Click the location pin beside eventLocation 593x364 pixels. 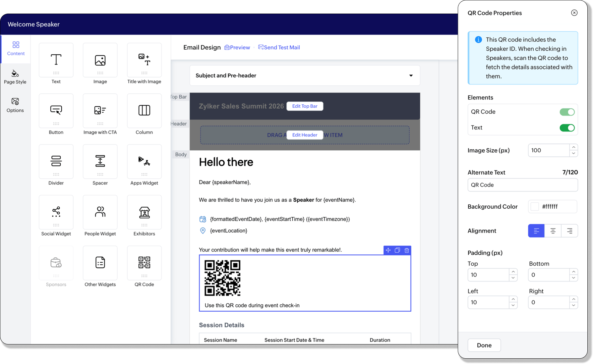(203, 231)
